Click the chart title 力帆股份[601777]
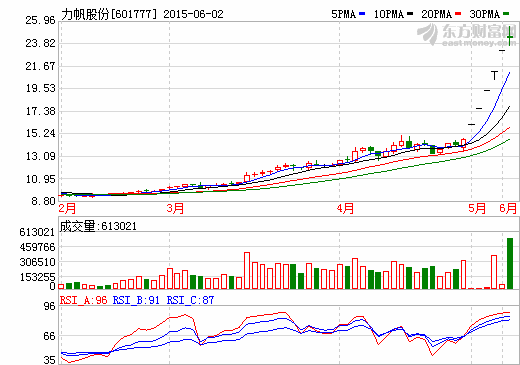 109,14
